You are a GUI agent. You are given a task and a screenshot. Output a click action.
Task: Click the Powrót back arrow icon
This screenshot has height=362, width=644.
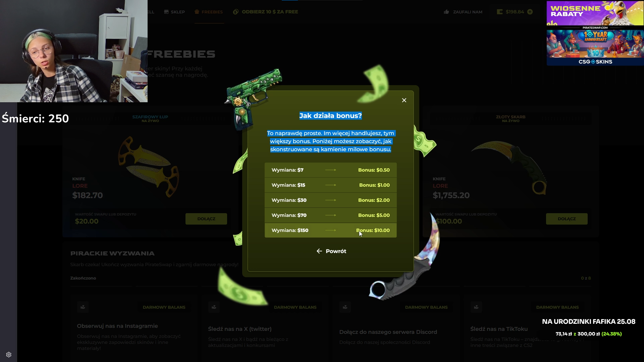319,251
